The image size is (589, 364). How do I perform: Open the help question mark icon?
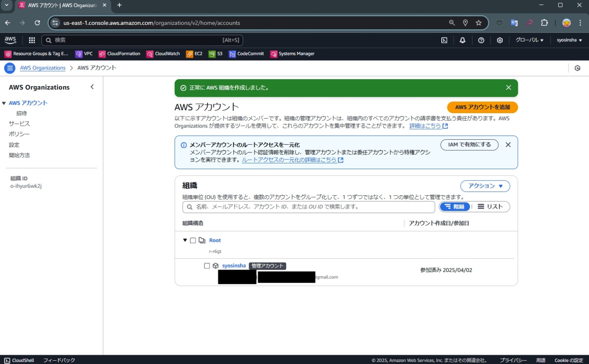tap(481, 40)
